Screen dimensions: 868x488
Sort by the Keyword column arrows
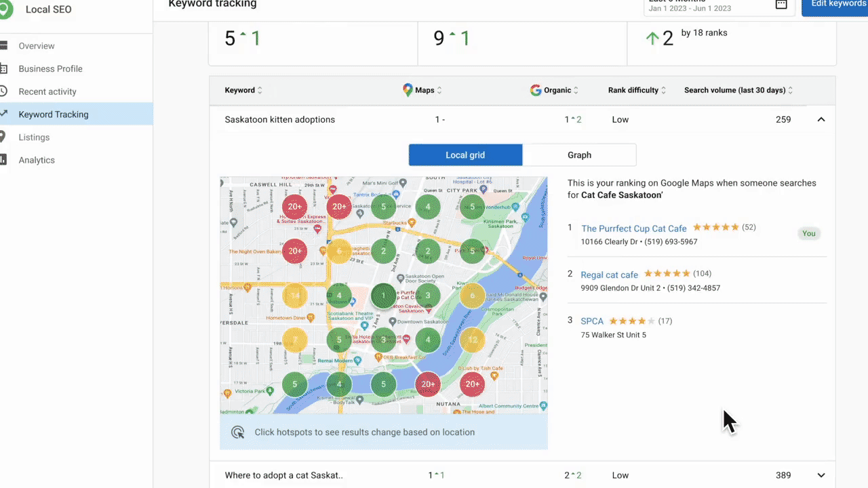coord(260,90)
